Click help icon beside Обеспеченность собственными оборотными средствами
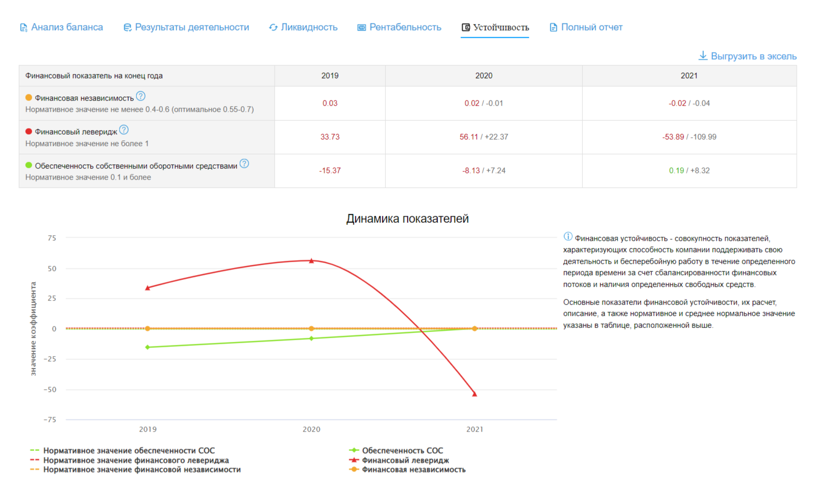This screenshot has height=504, width=815. pos(244,164)
